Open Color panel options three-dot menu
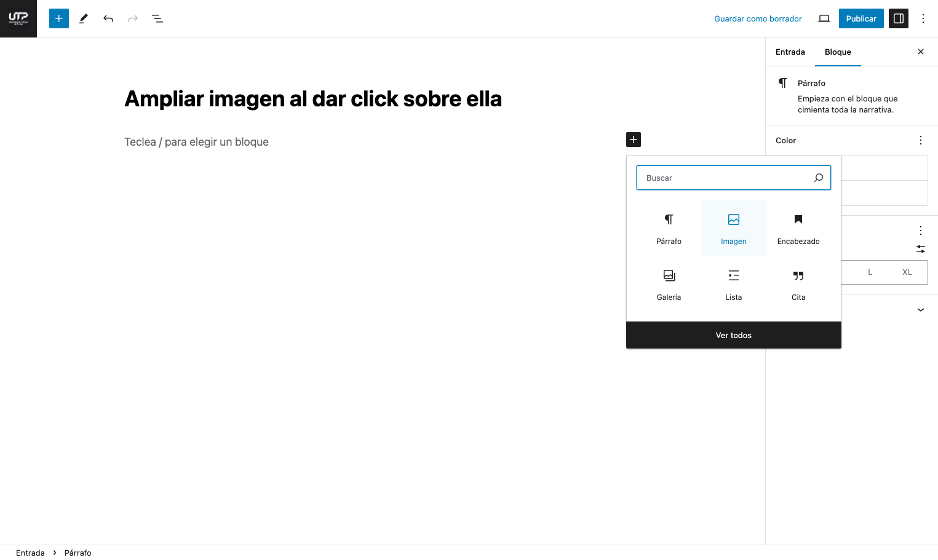Image resolution: width=938 pixels, height=560 pixels. (921, 140)
